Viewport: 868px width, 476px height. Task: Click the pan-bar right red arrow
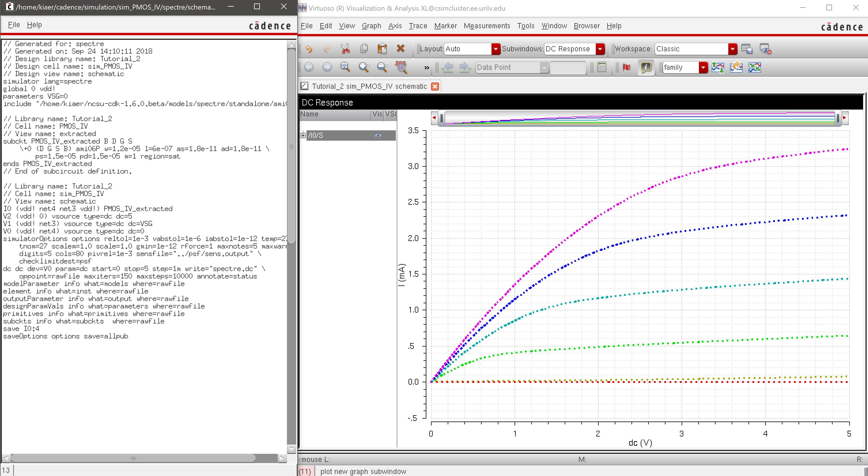[844, 118]
